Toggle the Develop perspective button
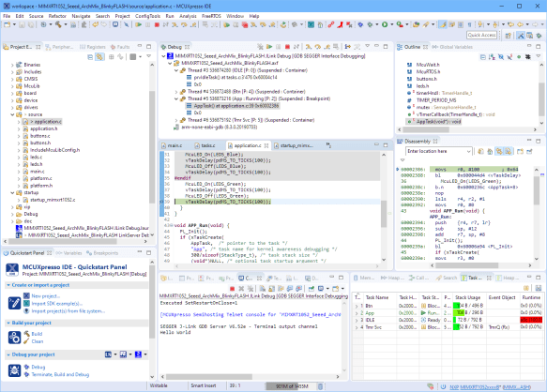 (x=521, y=36)
